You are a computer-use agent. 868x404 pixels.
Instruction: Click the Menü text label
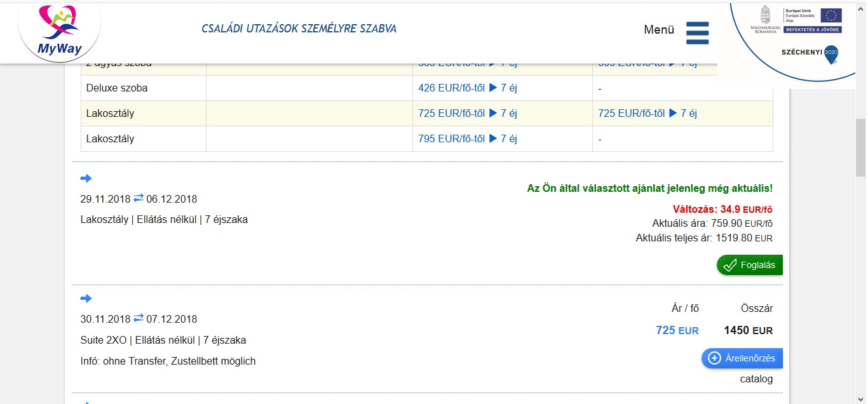[x=659, y=30]
